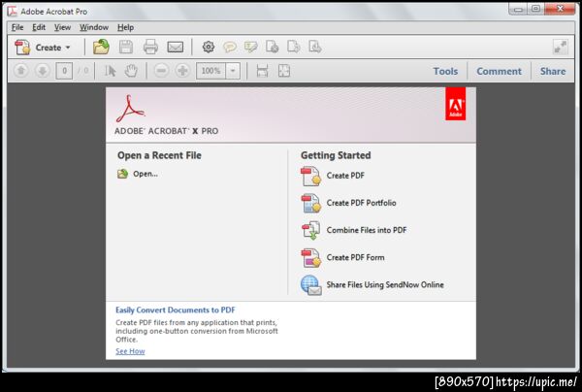
Task: Go to previous page with up arrow
Action: (21, 71)
